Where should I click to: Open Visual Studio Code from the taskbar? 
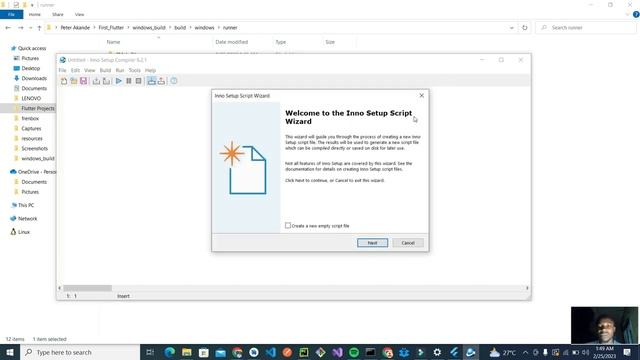click(x=270, y=352)
